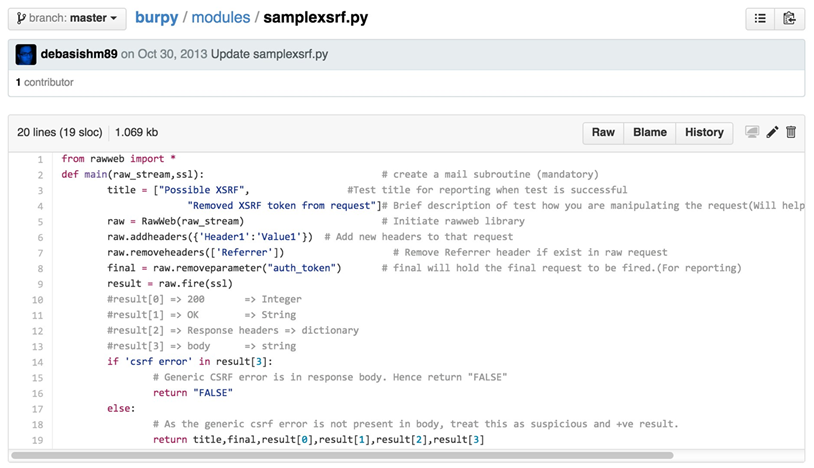
Task: Open the branch: master dropdown
Action: [x=67, y=18]
